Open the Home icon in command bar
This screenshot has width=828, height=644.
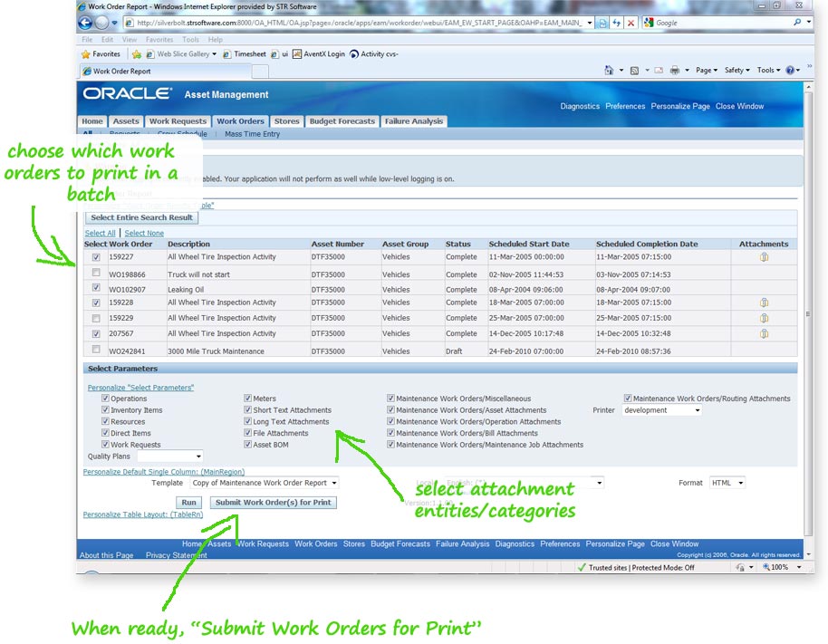click(609, 71)
